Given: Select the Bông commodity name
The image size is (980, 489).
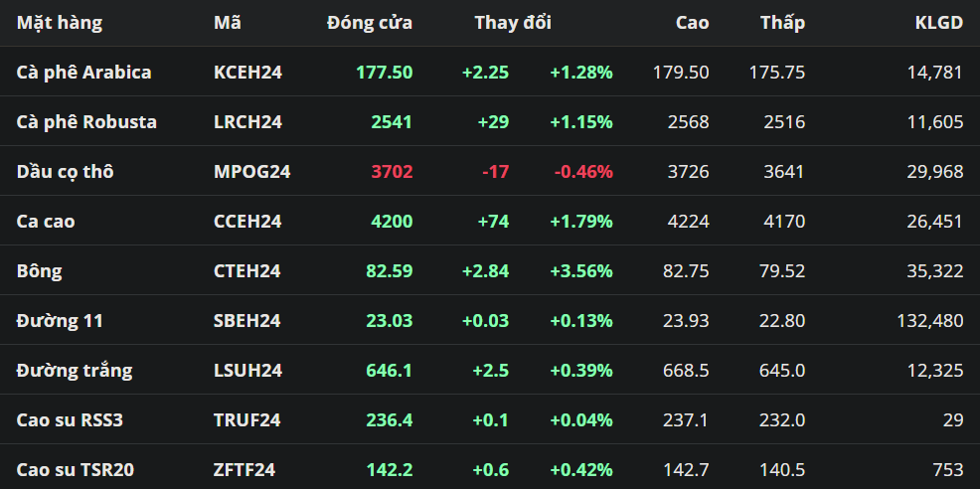Looking at the screenshot, I should click(x=39, y=270).
